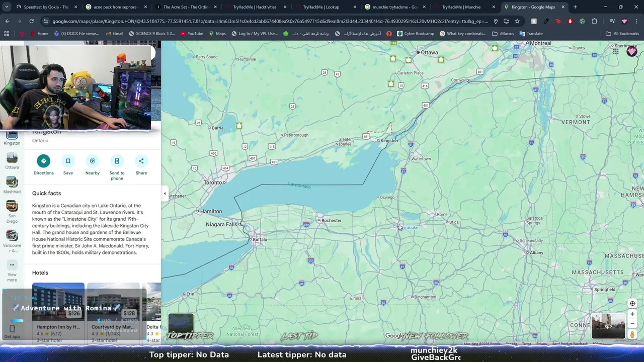Screen dimensions: 644x362
Task: Reload the current page
Action: (x=31, y=21)
